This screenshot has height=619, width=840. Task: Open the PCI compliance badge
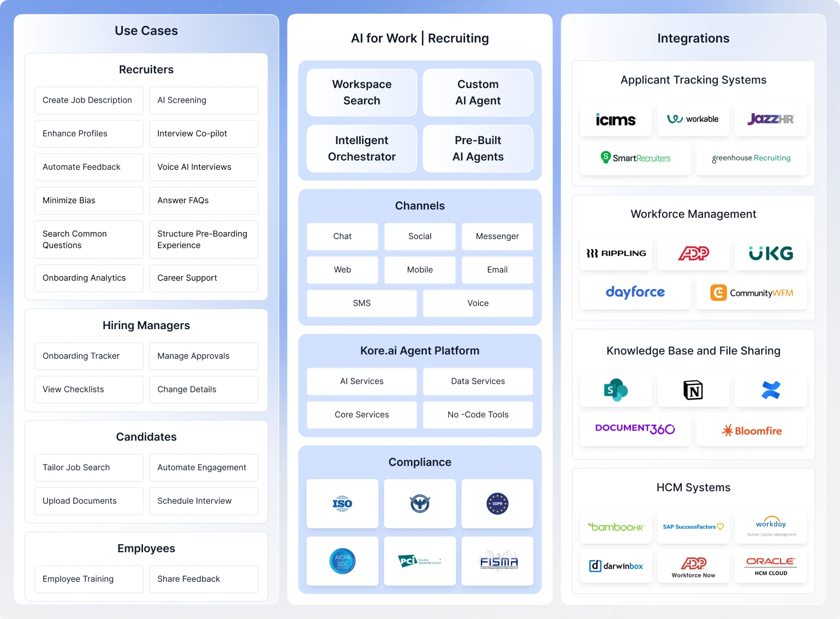click(x=420, y=561)
